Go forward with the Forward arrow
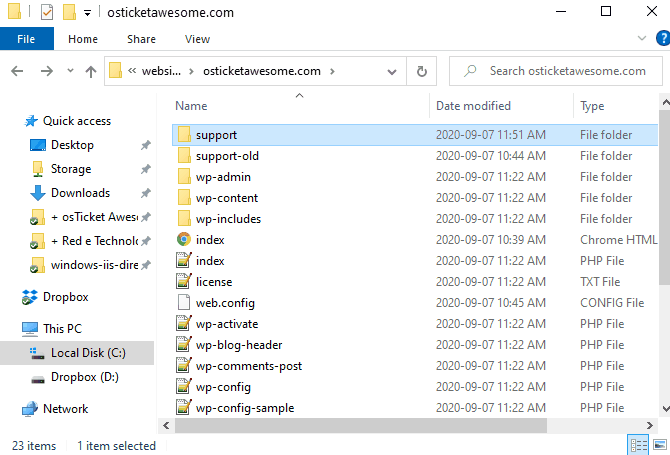 [47, 71]
